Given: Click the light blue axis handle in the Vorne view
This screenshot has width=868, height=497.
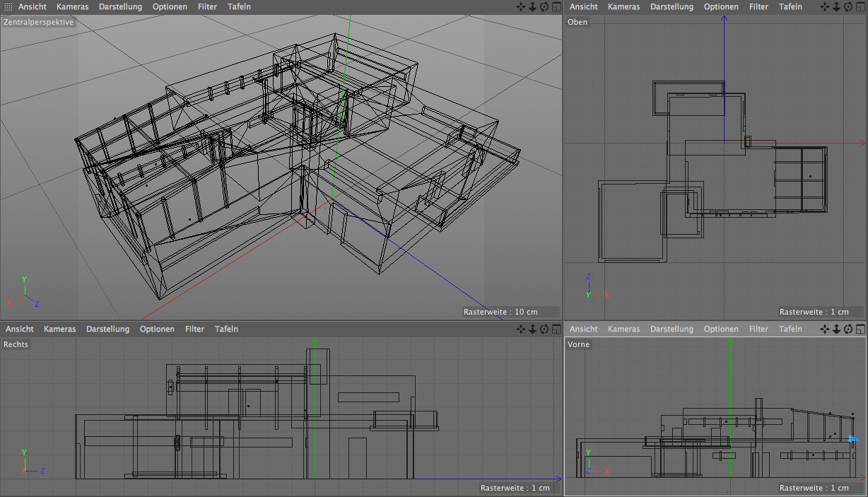Looking at the screenshot, I should coord(853,439).
